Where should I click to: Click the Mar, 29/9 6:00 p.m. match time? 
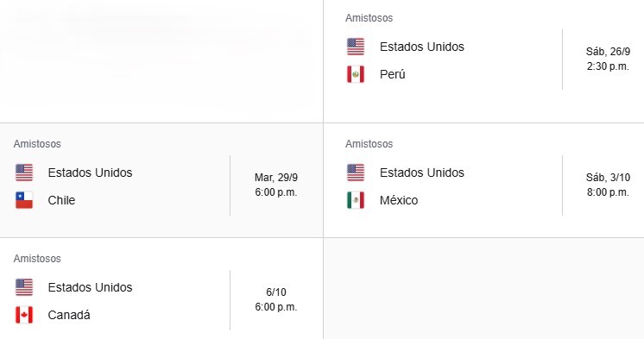pos(276,185)
